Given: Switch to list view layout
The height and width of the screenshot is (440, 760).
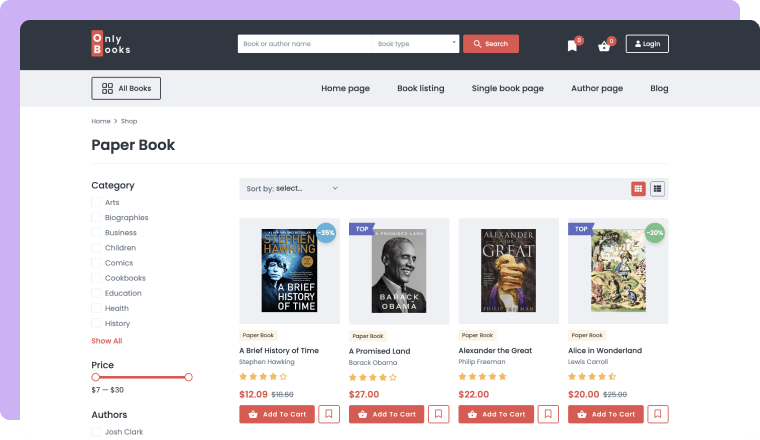Looking at the screenshot, I should pyautogui.click(x=657, y=189).
